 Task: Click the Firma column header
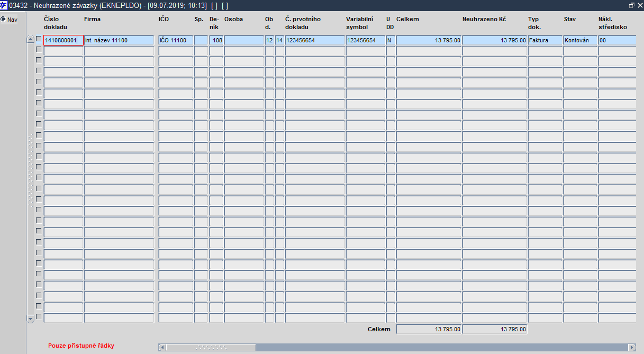click(x=92, y=19)
